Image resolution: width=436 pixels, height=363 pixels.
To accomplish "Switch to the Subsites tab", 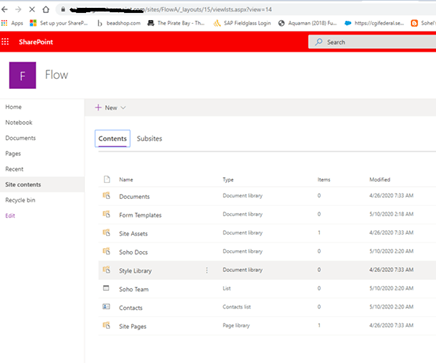I will coord(149,139).
